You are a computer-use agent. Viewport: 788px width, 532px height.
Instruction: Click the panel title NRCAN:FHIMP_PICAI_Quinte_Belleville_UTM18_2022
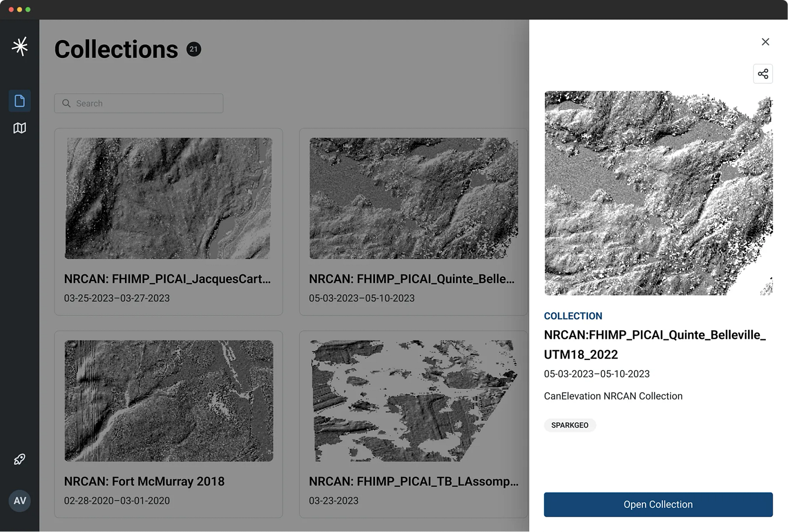click(x=655, y=345)
